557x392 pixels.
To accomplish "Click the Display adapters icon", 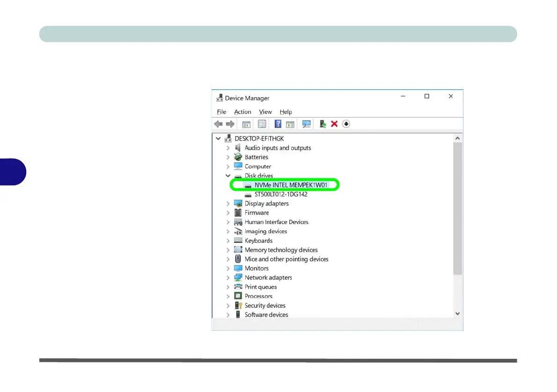I will pyautogui.click(x=238, y=203).
